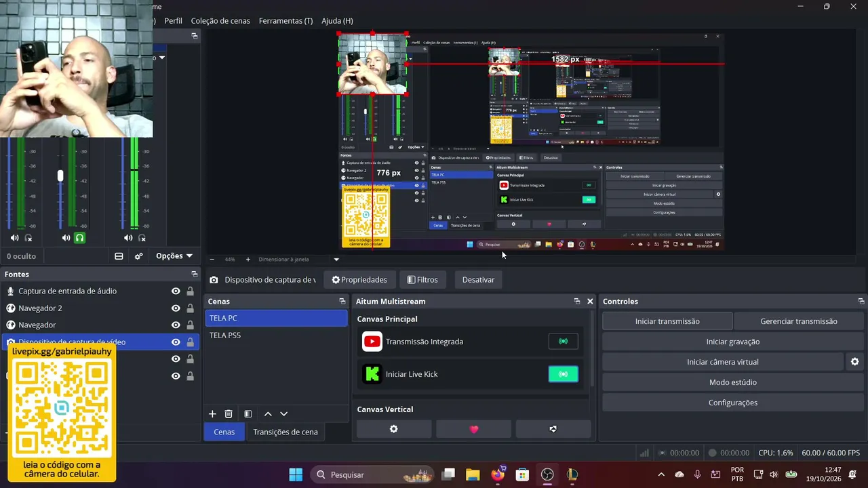This screenshot has height=488, width=868.
Task: Show hidden icons chevron in system tray
Action: 661,474
